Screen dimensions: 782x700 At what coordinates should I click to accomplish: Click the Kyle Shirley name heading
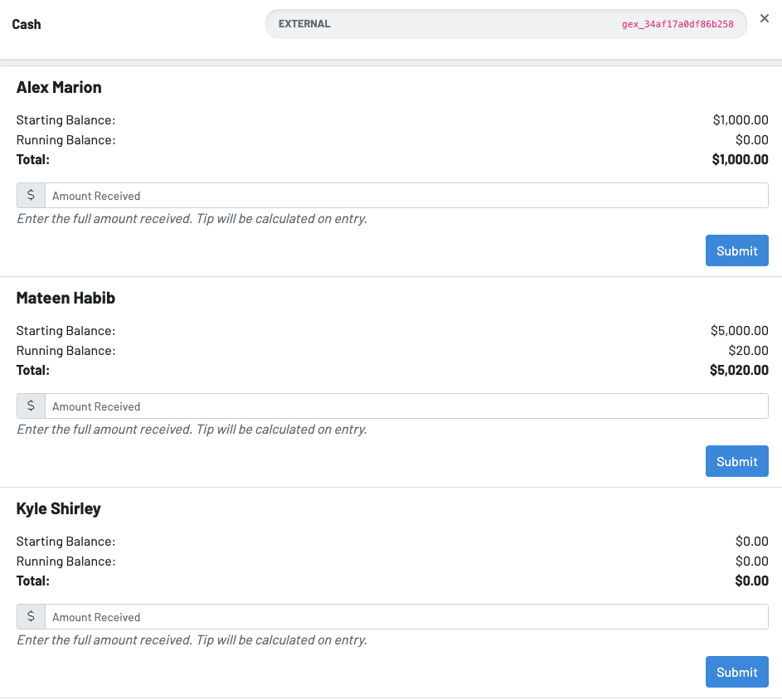pyautogui.click(x=59, y=508)
